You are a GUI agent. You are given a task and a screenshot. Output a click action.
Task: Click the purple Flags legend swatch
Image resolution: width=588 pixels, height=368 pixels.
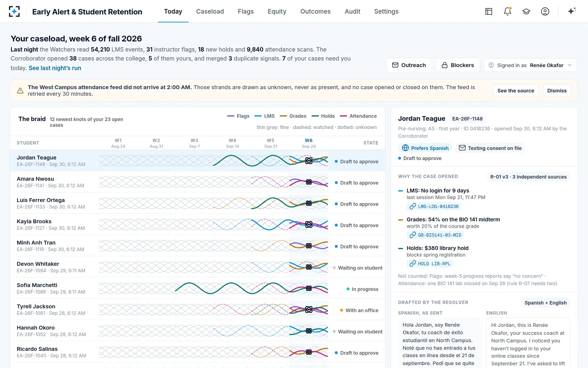[231, 116]
